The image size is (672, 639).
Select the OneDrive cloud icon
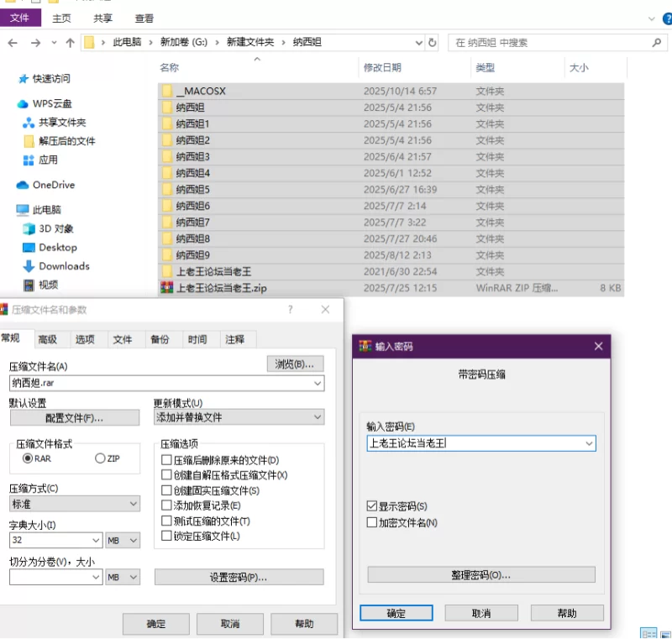click(x=23, y=185)
